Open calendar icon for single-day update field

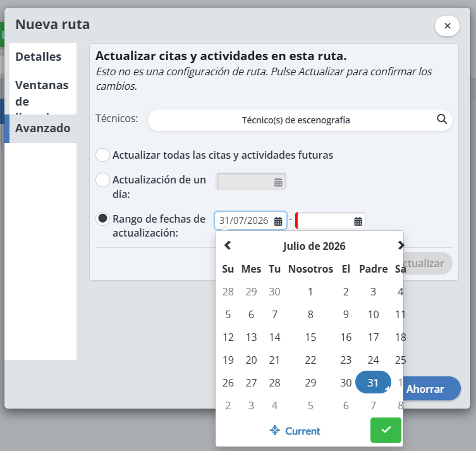coord(278,182)
